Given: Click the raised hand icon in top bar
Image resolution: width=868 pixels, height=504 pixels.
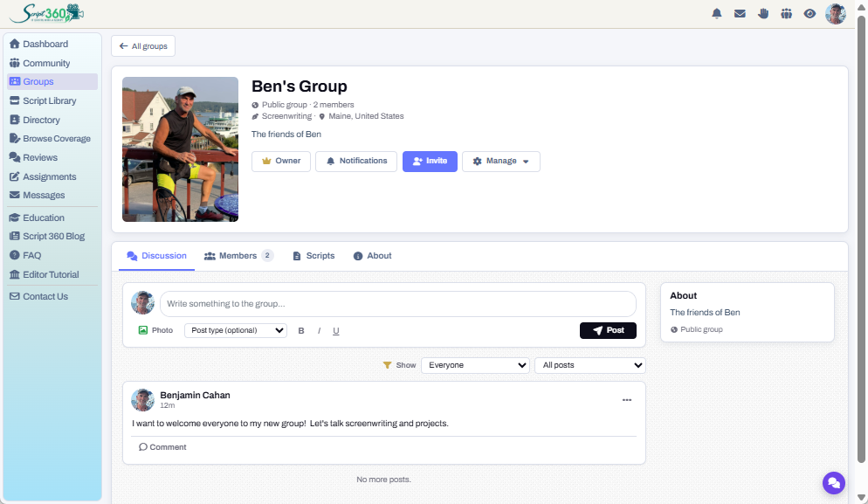Looking at the screenshot, I should click(x=763, y=14).
